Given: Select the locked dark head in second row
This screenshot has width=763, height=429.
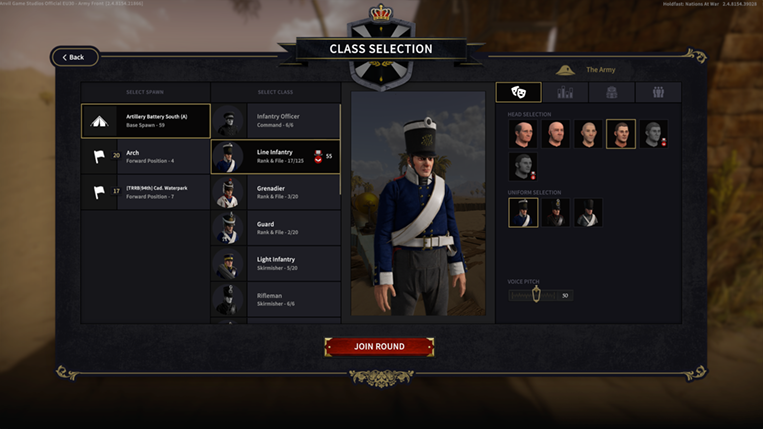Looking at the screenshot, I should point(523,166).
